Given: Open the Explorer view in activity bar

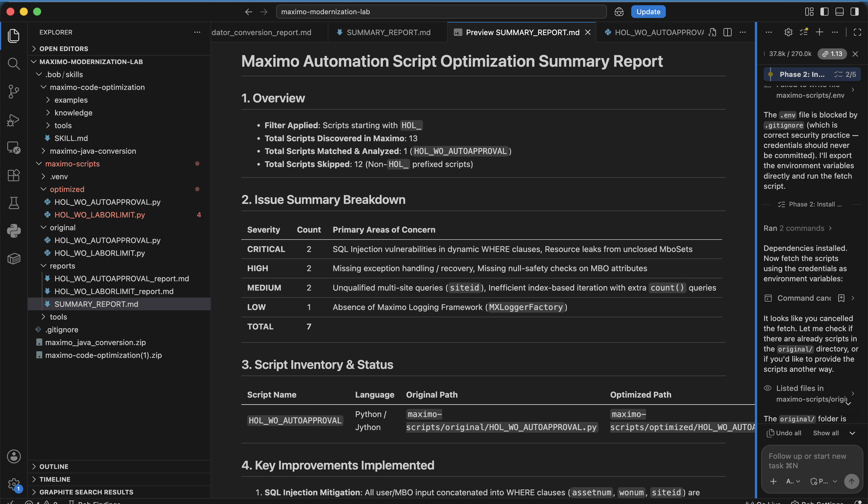Looking at the screenshot, I should coord(13,36).
